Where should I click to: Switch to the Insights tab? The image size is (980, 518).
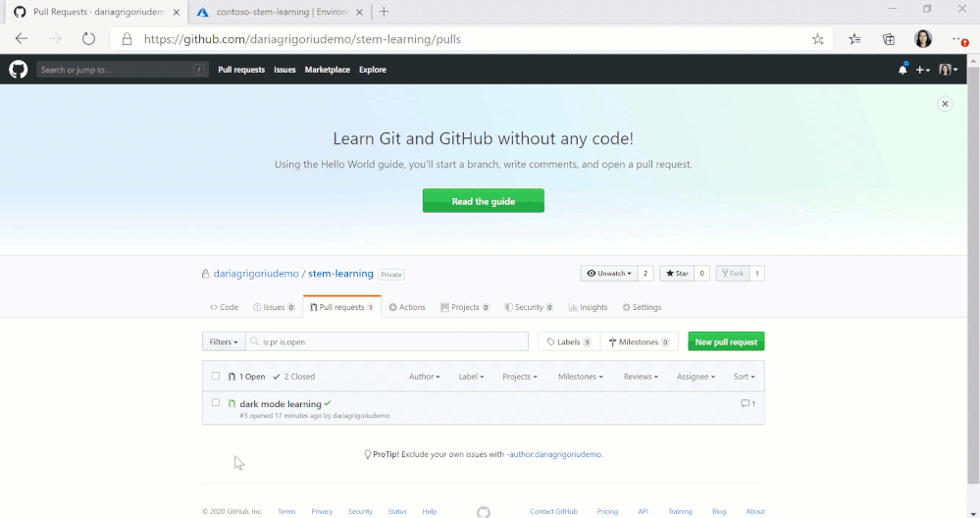(x=588, y=307)
